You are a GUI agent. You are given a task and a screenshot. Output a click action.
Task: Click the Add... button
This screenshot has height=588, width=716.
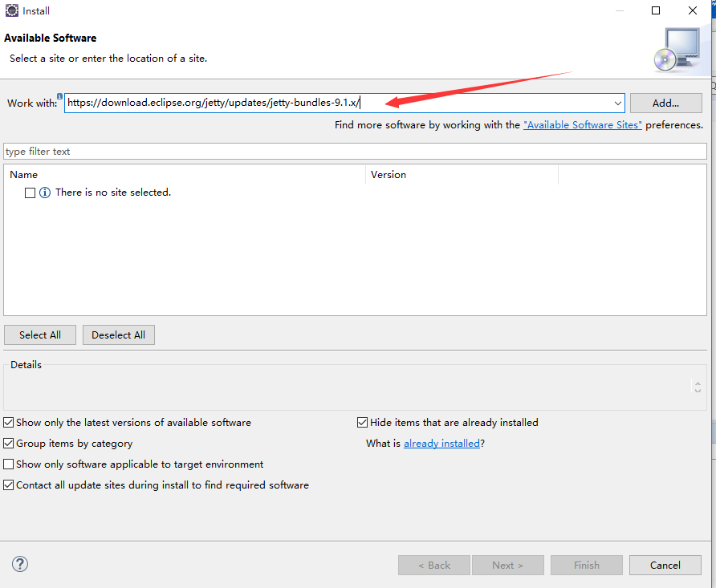tap(665, 103)
